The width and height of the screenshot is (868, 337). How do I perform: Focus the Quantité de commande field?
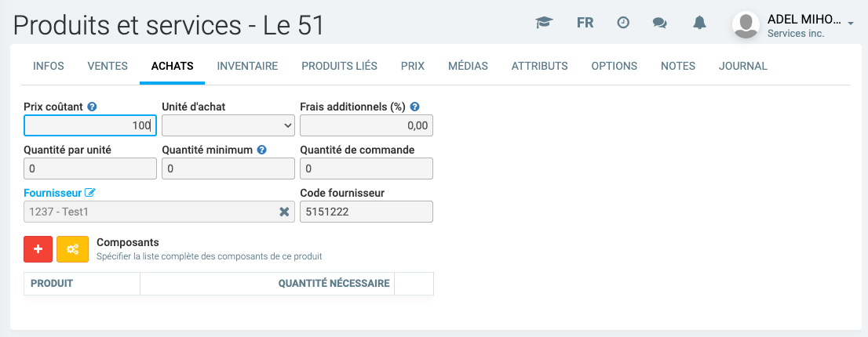tap(367, 168)
